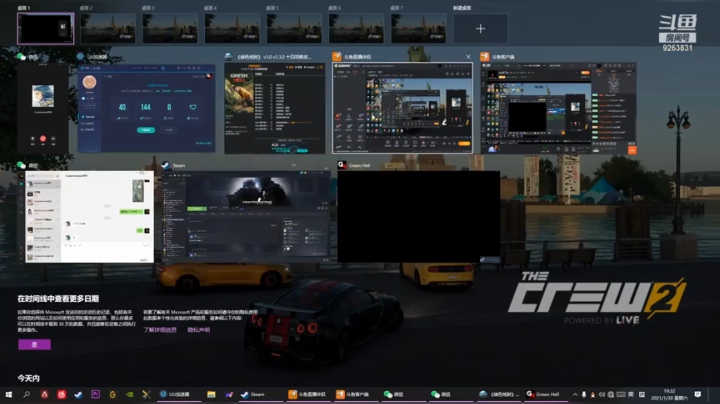Open the yellow G icon on taskbar
This screenshot has height=404, width=720.
coord(112,394)
